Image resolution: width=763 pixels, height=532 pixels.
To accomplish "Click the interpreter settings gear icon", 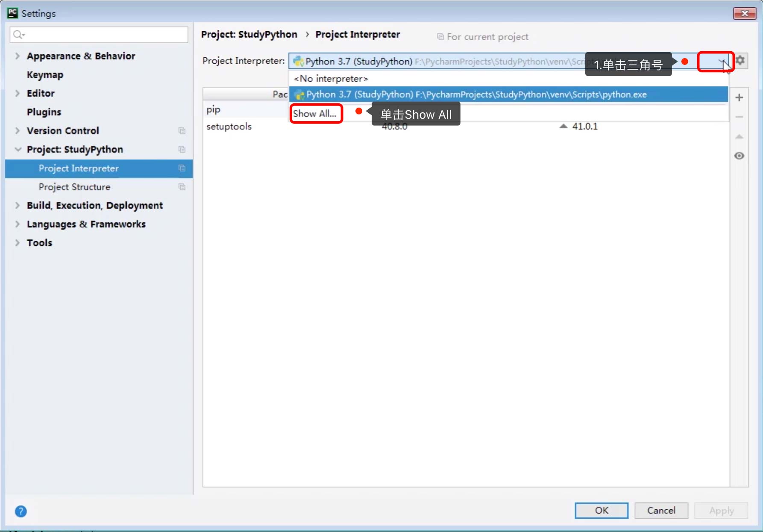I will click(x=740, y=61).
